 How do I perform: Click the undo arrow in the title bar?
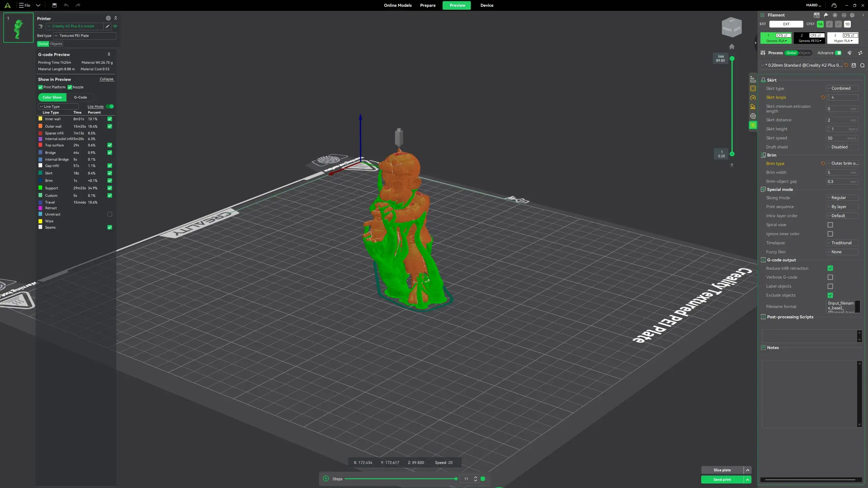coord(66,5)
